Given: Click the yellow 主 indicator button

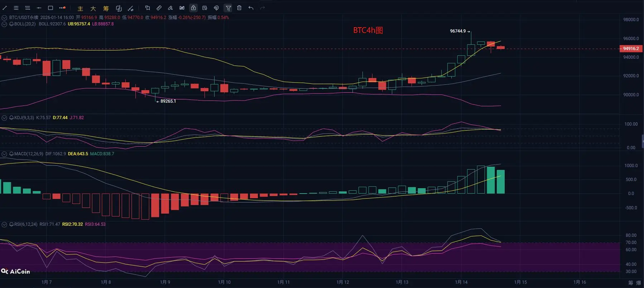Looking at the screenshot, I should [80, 8].
